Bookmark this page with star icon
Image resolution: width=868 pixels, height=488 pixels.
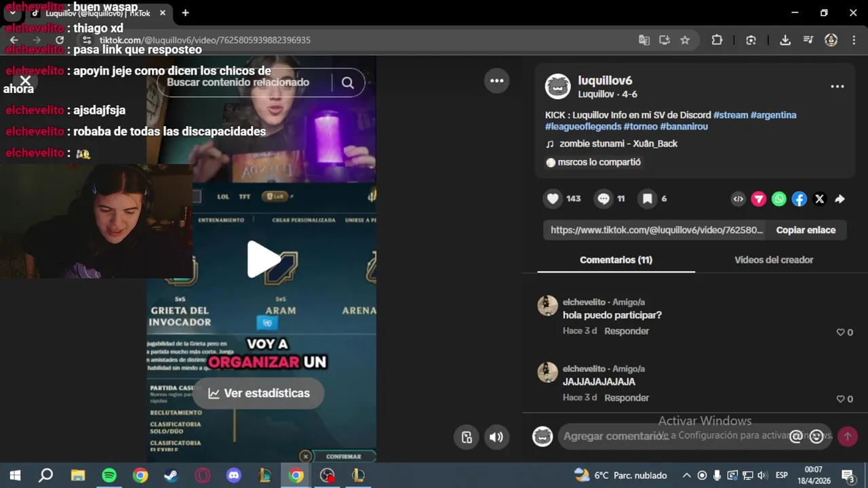pyautogui.click(x=685, y=40)
